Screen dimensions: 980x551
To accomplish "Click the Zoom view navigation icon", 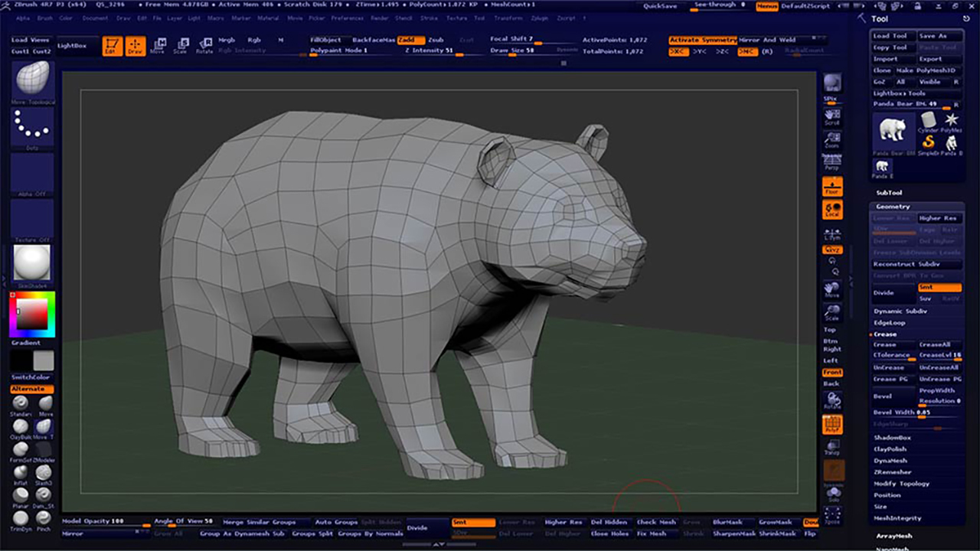I will (x=831, y=140).
